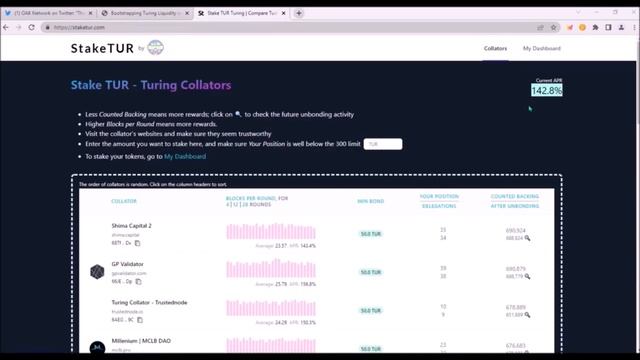Open the trustednode.io website link
The height and width of the screenshot is (360, 640).
pos(127,311)
